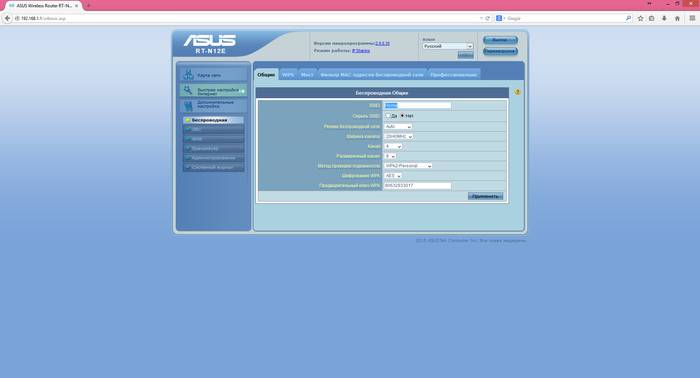Bookmark this page with the star icon
The image size is (700, 378).
coord(641,18)
